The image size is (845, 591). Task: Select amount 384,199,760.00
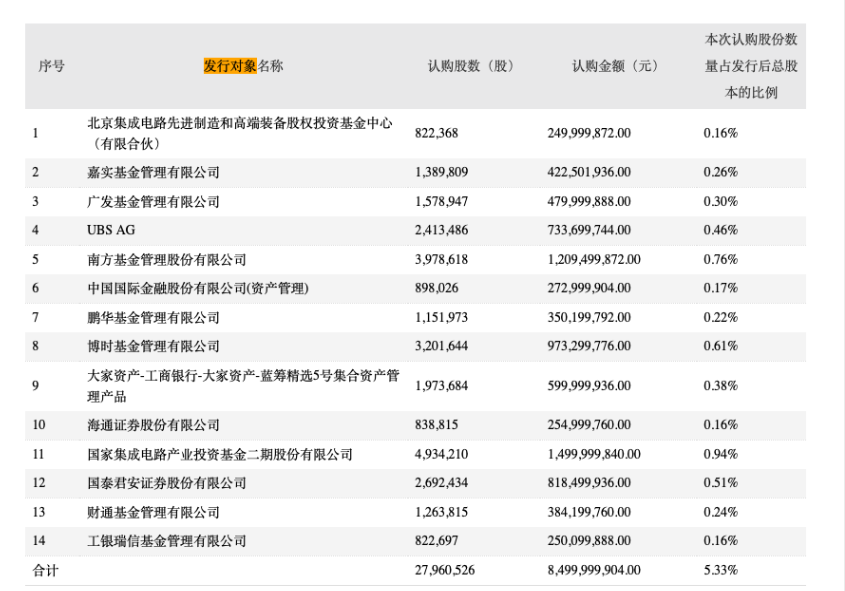pos(589,512)
